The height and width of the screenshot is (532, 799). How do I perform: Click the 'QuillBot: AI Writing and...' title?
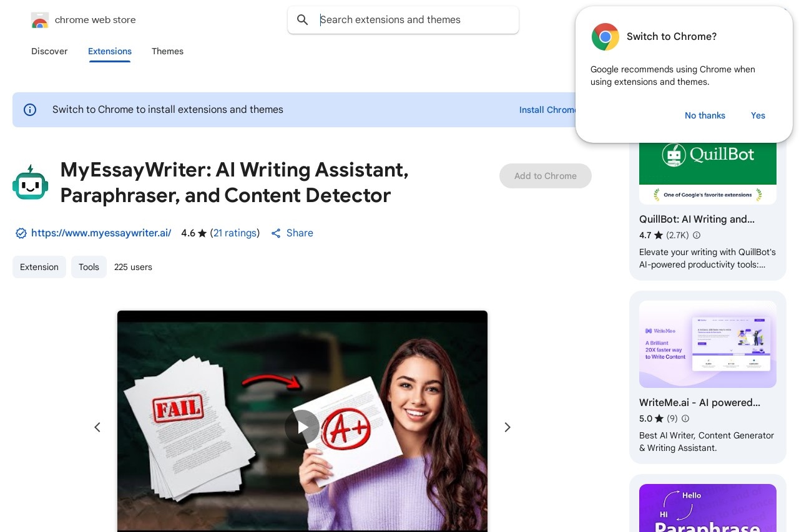point(697,220)
